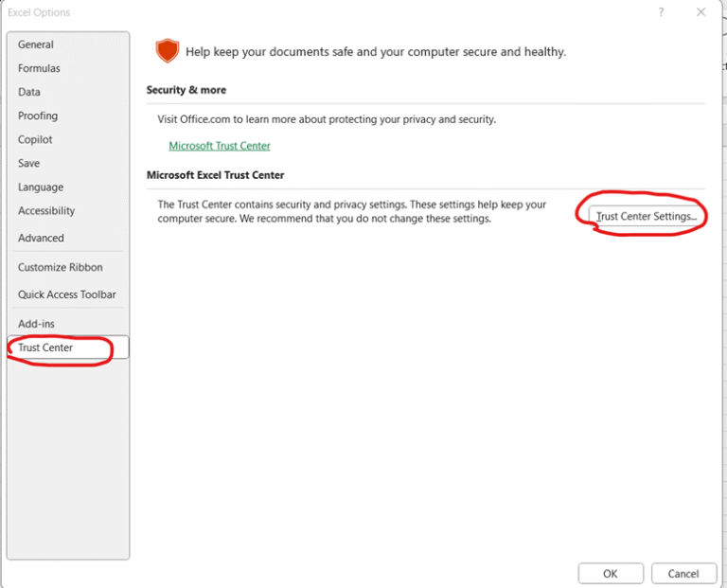Open the Add-ins category
Screen dimensions: 727x588
tap(36, 324)
